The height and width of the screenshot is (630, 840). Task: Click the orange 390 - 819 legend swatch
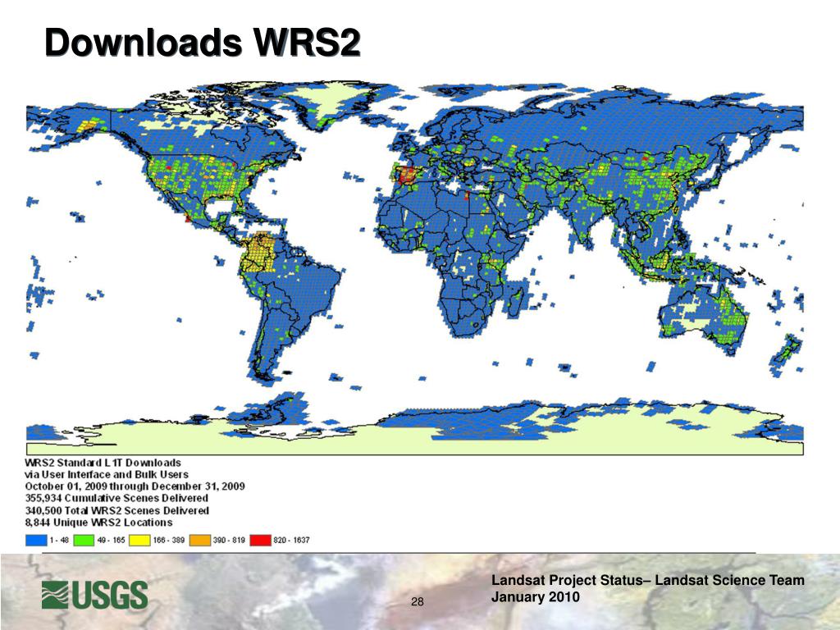coord(199,540)
